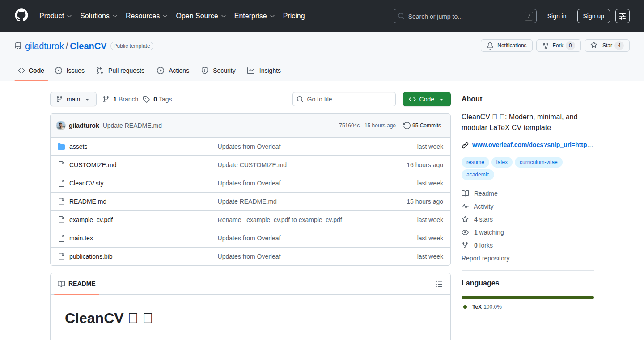The image size is (644, 340).
Task: Click the Notifications bell button
Action: pos(507,46)
